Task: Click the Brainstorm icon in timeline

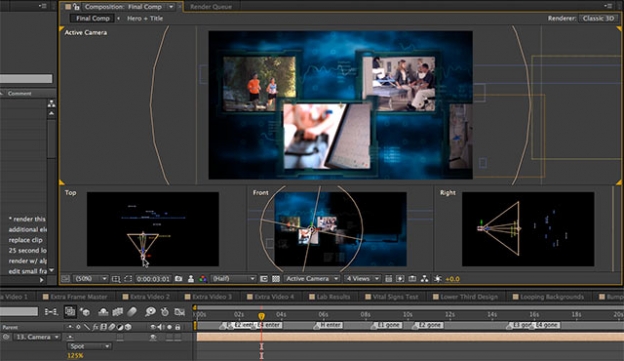Action: 150,312
